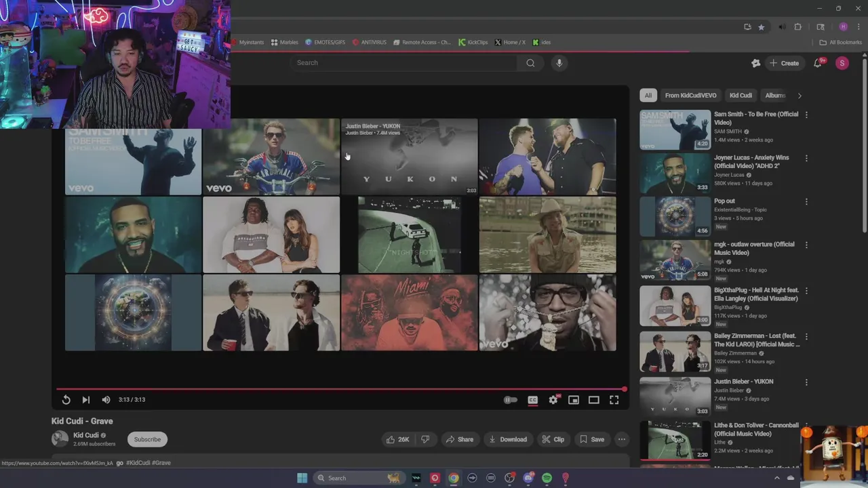The image size is (868, 488).
Task: Open the Myinstants bookmark
Action: (248, 42)
